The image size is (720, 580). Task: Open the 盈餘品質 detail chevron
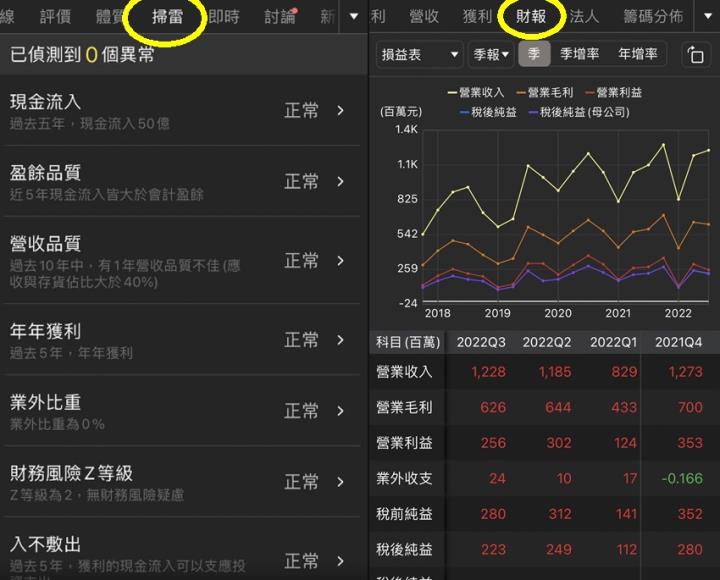coord(340,182)
